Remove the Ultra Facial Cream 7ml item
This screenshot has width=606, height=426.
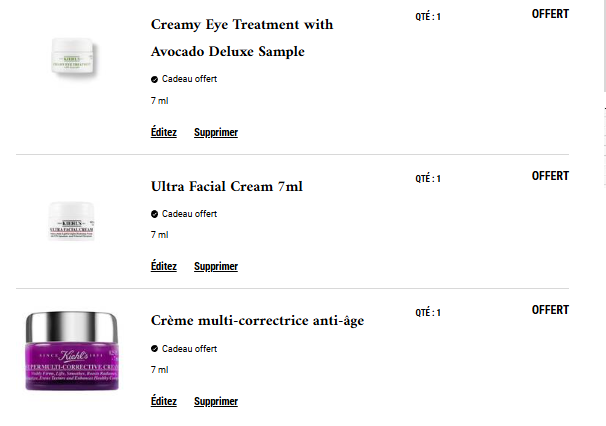216,266
